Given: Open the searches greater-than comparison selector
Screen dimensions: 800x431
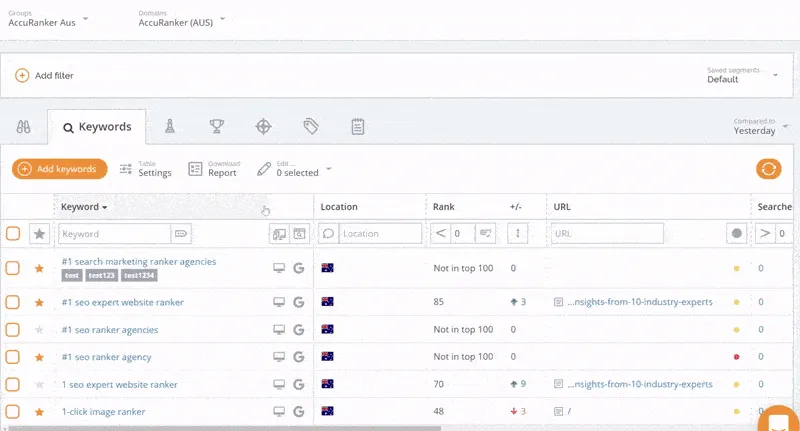Looking at the screenshot, I should click(765, 234).
